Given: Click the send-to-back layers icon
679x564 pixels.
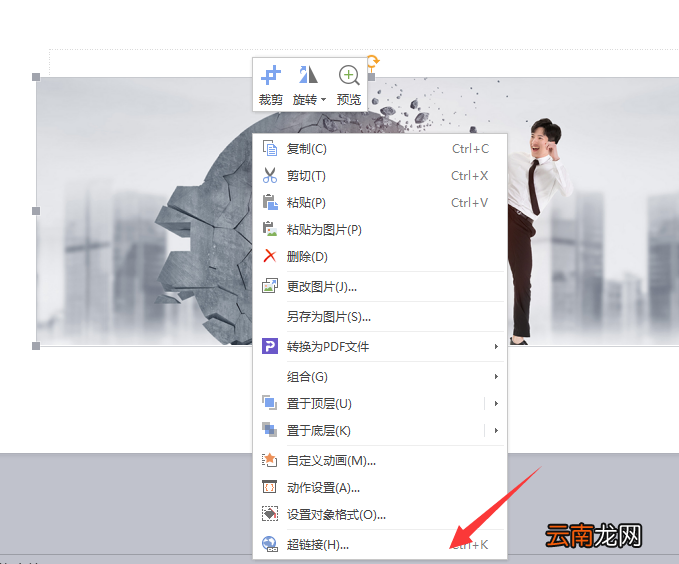Looking at the screenshot, I should pyautogui.click(x=269, y=430).
